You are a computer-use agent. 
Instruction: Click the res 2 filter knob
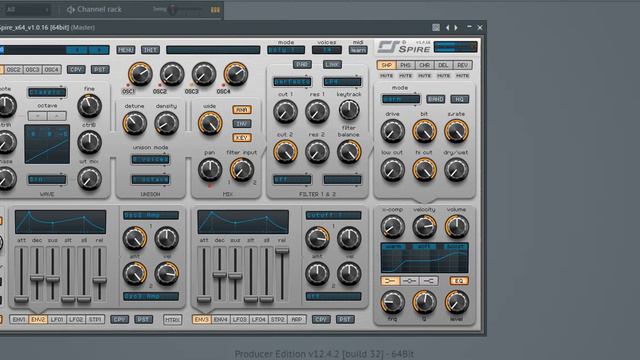click(x=317, y=151)
